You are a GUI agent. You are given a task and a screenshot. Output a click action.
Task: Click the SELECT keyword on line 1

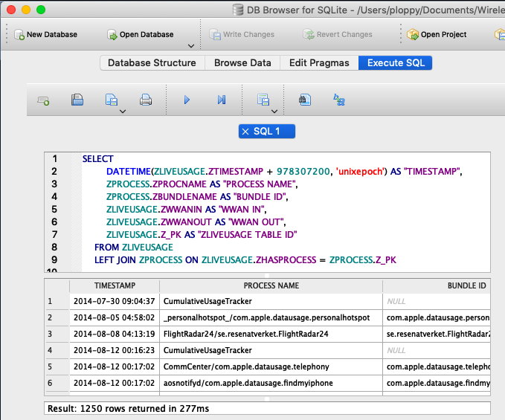98,159
